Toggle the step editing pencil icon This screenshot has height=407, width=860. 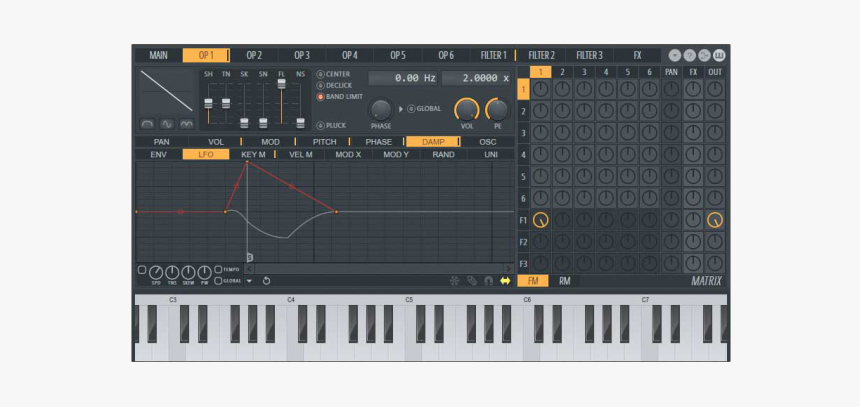pos(472,281)
